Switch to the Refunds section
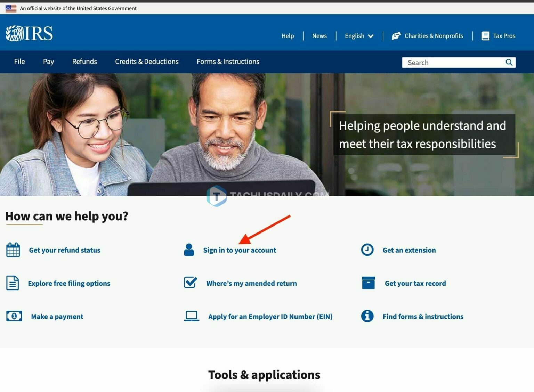534x392 pixels. (84, 62)
